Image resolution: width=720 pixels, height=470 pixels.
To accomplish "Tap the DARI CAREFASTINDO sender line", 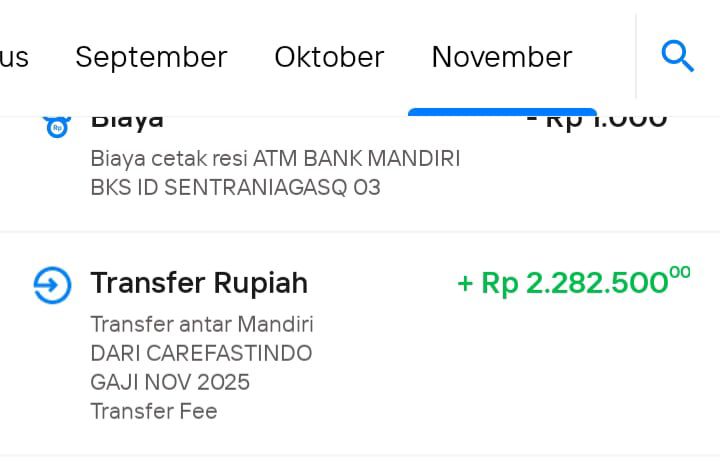I will (201, 353).
